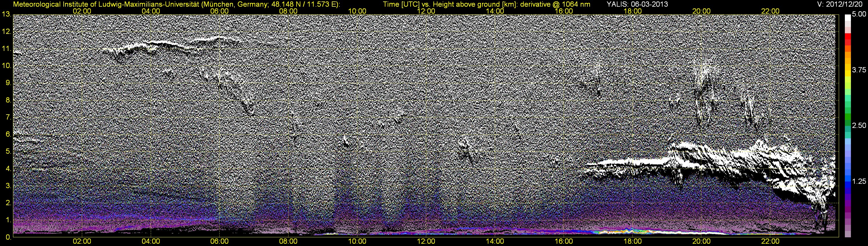Viewport: 868px width, 246px height.
Task: Click the 16:00 label on the bottom time axis
Action: click(x=564, y=241)
